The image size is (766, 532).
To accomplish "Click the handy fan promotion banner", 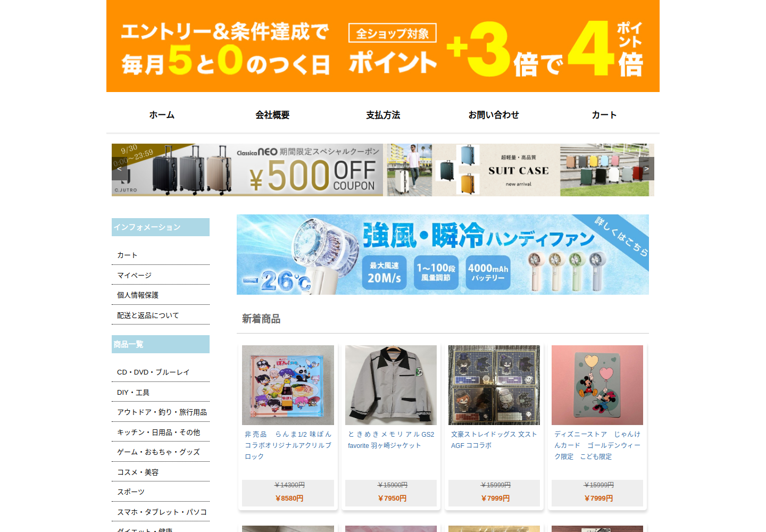I will [443, 254].
